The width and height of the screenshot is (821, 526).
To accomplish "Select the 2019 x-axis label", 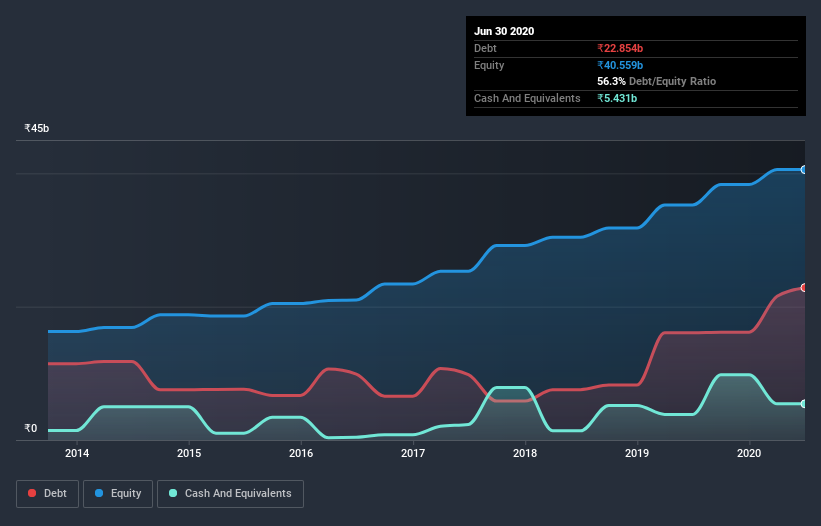I will tap(637, 453).
